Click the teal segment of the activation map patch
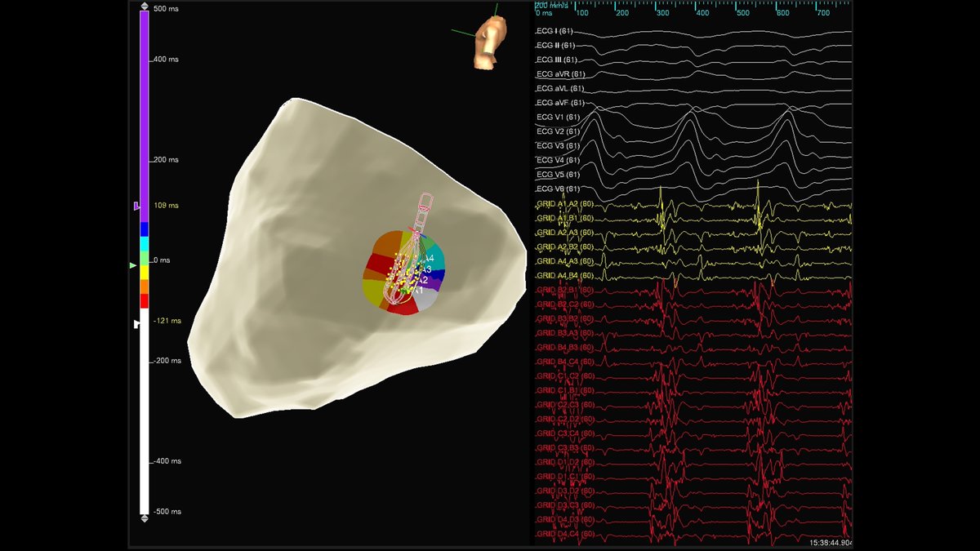 pos(434,256)
